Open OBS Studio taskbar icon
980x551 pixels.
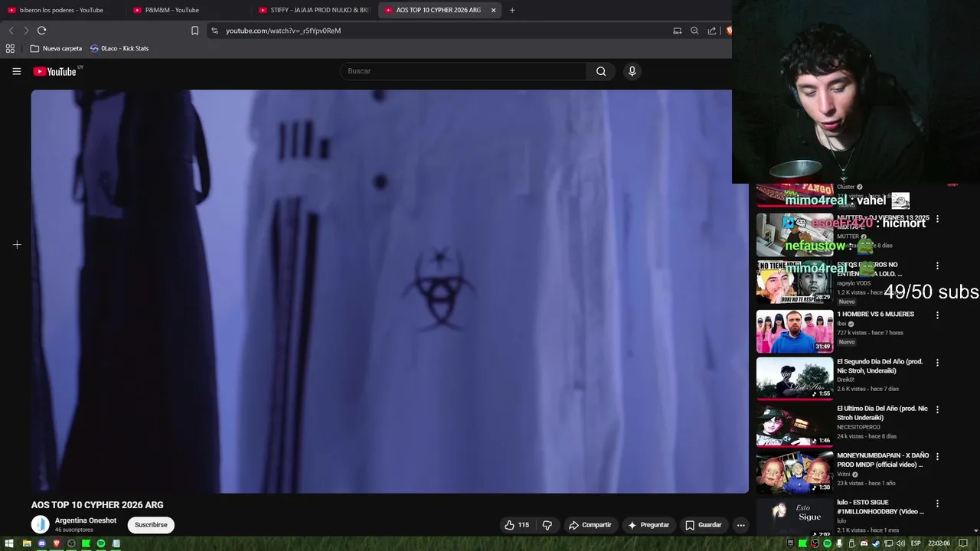point(71,543)
